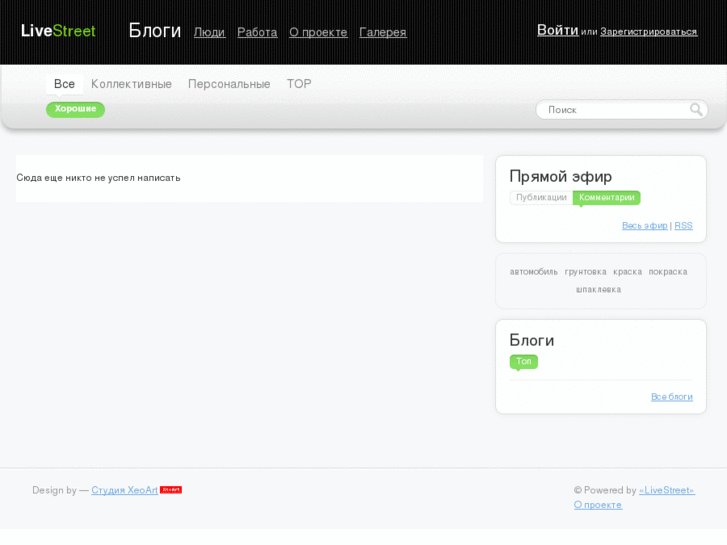
Task: Open the «LiveStreet» footer link
Action: click(x=667, y=490)
